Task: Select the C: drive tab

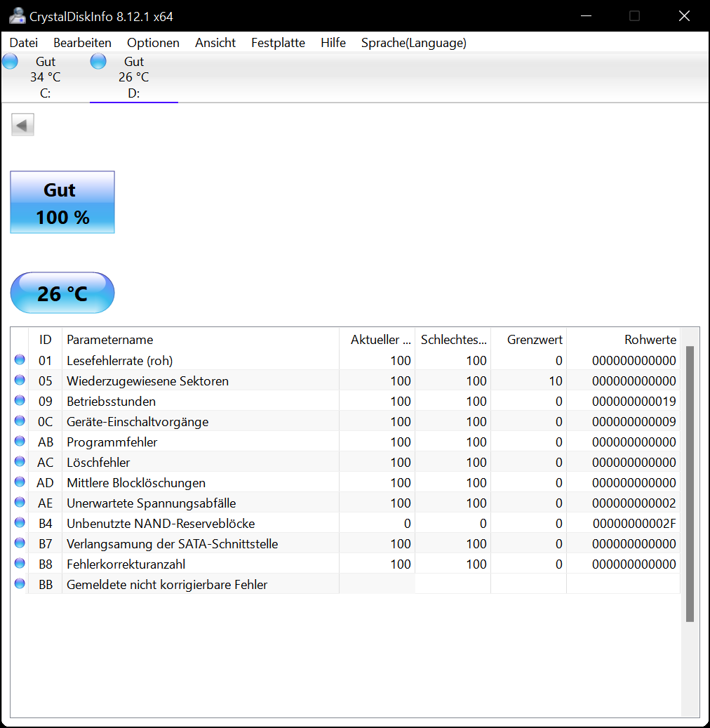Action: coord(46,77)
